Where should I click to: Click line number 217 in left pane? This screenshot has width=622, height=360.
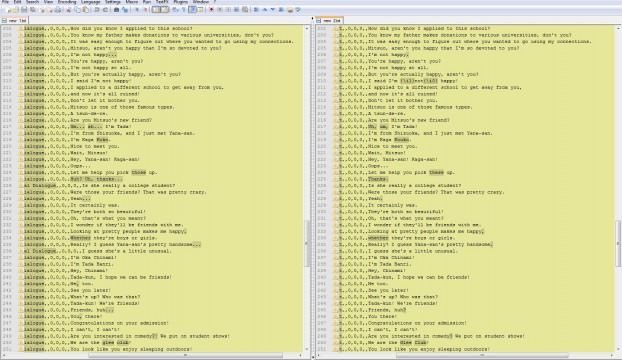pyautogui.click(x=7, y=126)
